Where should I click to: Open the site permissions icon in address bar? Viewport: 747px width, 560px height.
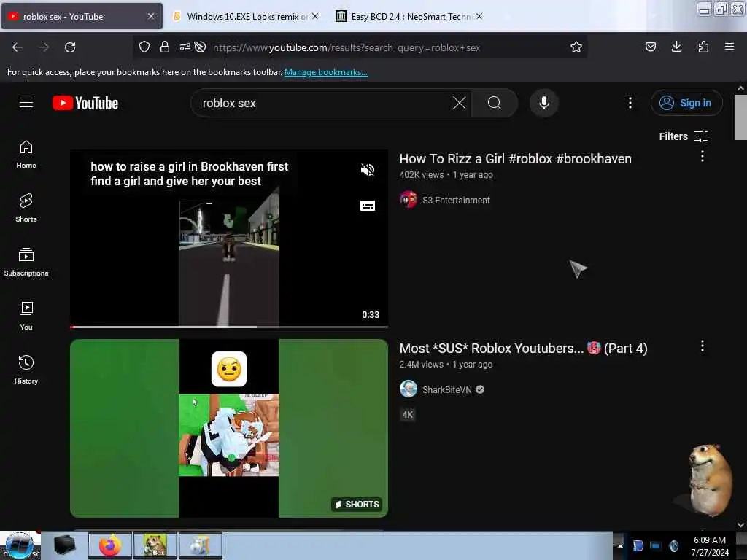(x=185, y=47)
